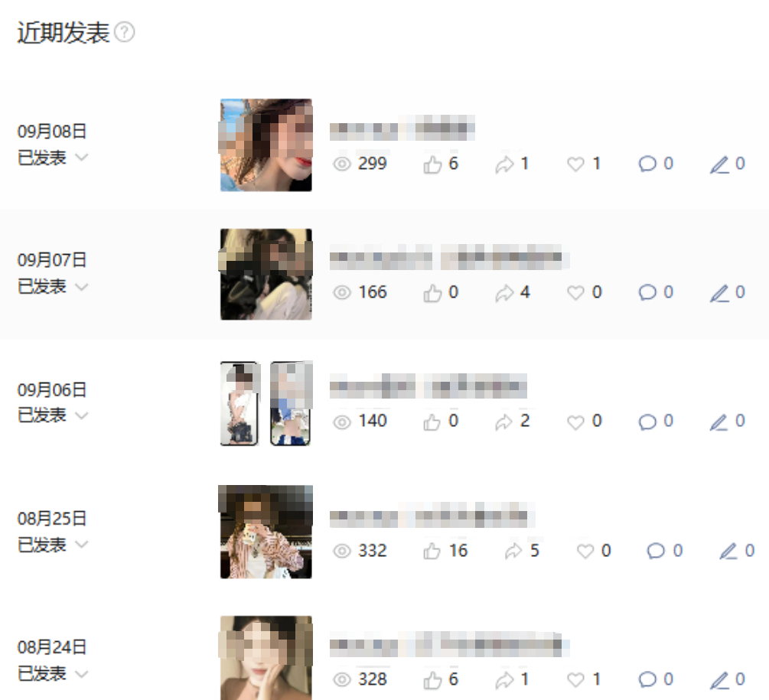Viewport: 769px width, 700px height.
Task: Click the comment bubble icon on 09月06日 post
Action: coord(647,422)
